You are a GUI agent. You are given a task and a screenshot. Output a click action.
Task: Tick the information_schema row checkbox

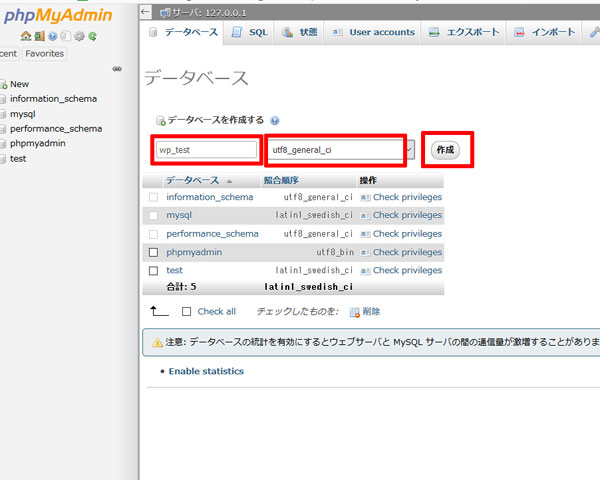tap(153, 197)
